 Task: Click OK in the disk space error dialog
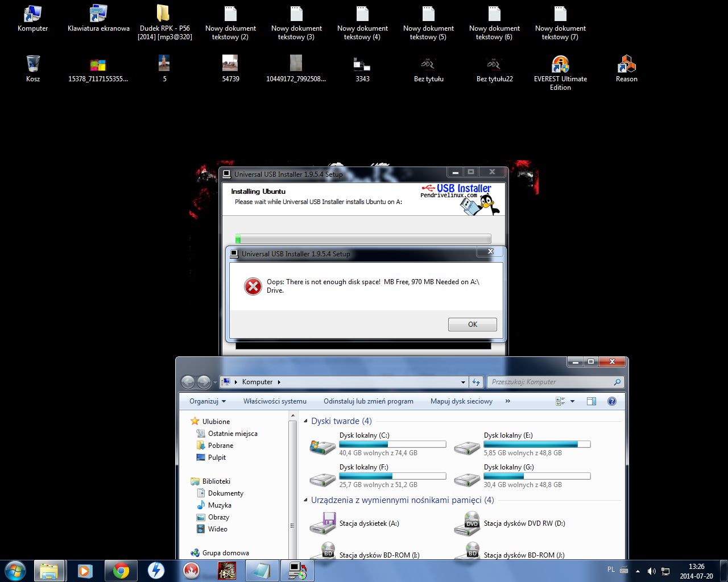[x=472, y=324]
